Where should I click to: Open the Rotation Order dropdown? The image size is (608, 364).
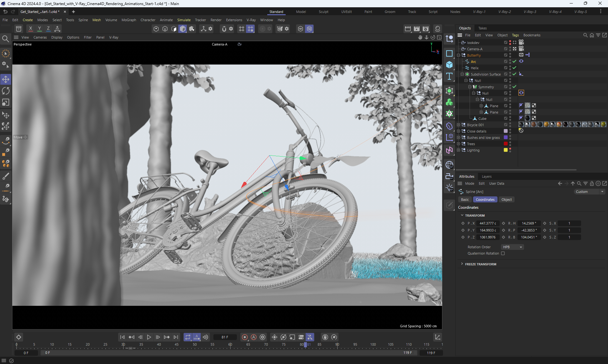(512, 247)
